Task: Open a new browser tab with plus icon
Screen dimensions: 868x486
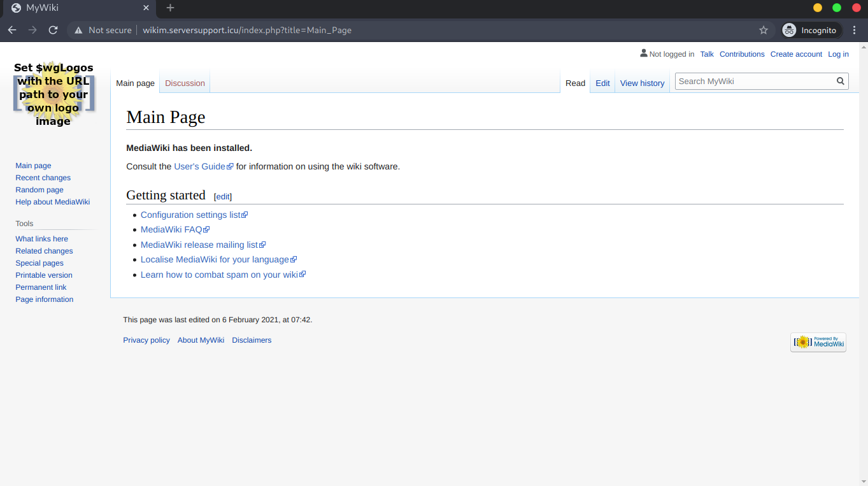Action: coord(170,8)
